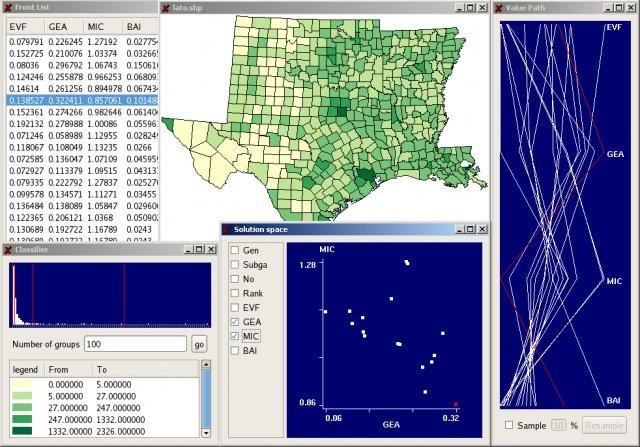The height and width of the screenshot is (447, 640).
Task: Minimize the lato.shp map window
Action: pos(460,7)
